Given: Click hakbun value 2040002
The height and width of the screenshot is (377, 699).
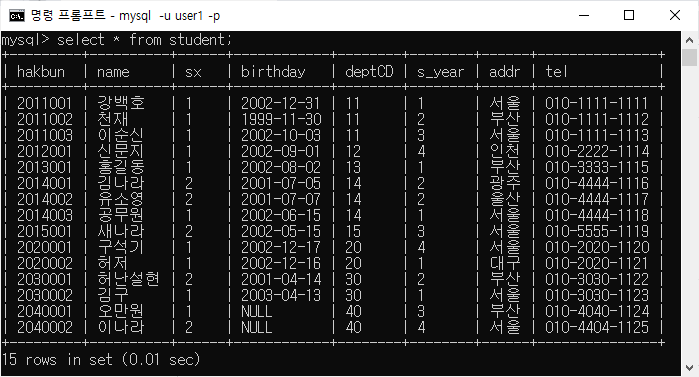Looking at the screenshot, I should tap(44, 328).
